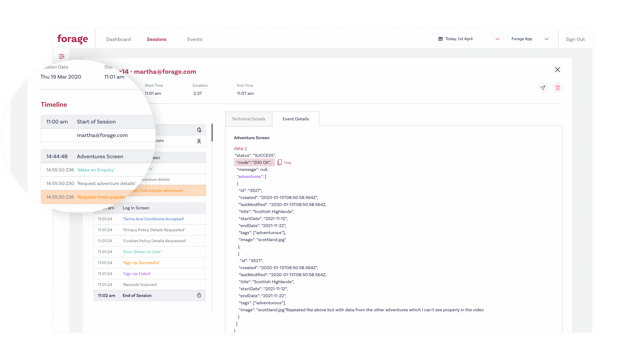The height and width of the screenshot is (362, 644).
Task: Open the 'Make an Enquiry' event
Action: [x=96, y=170]
